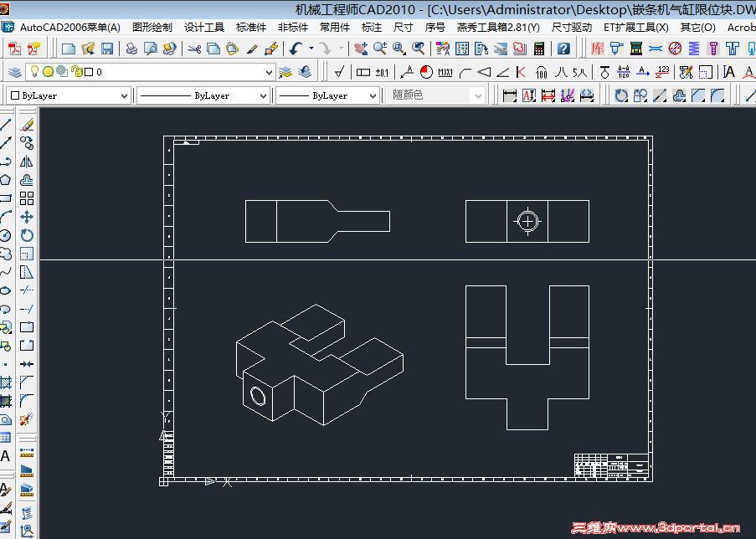Viewport: 756px width, 539px height.
Task: Toggle layer 0 lock padlock icon
Action: (76, 72)
